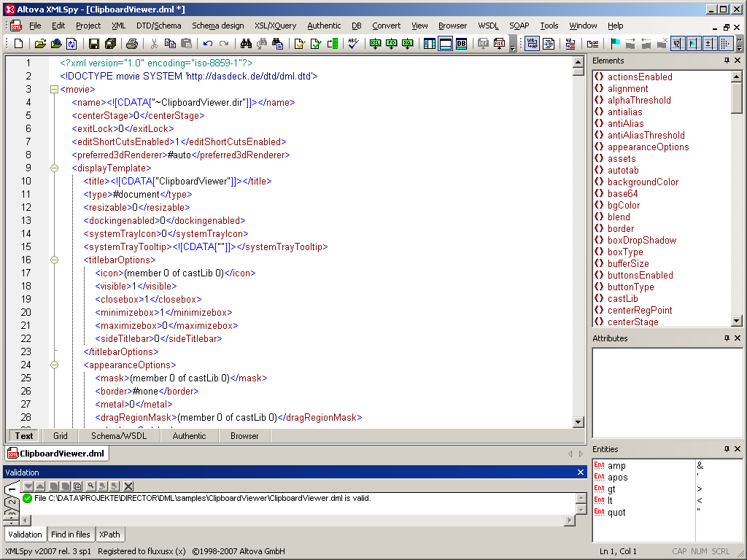747x560 pixels.
Task: Insert bookmark with the flag icon
Action: (x=615, y=44)
